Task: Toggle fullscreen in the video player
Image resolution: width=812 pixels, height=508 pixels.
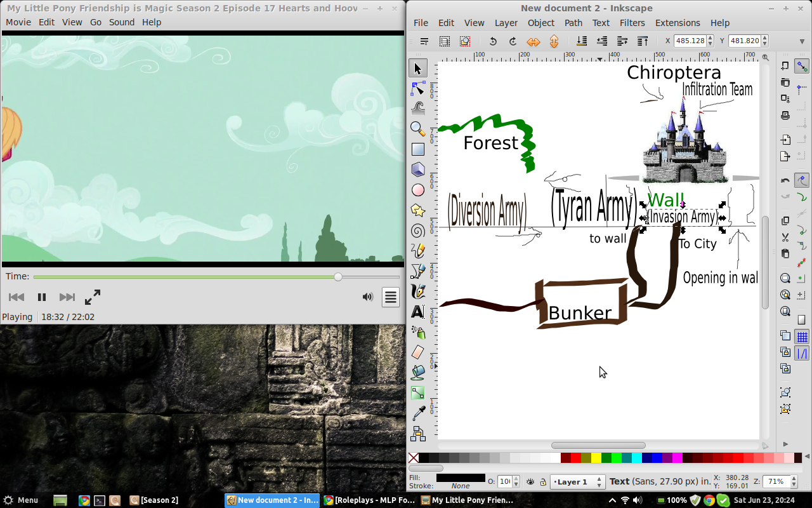Action: [x=93, y=297]
